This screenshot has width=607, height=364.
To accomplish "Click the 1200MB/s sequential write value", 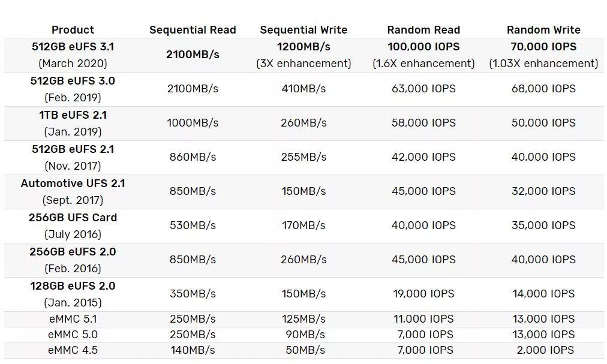I will [x=303, y=47].
